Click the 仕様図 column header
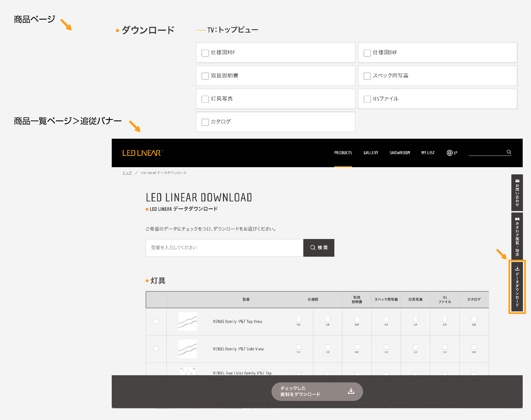The image size is (531, 420). click(313, 300)
